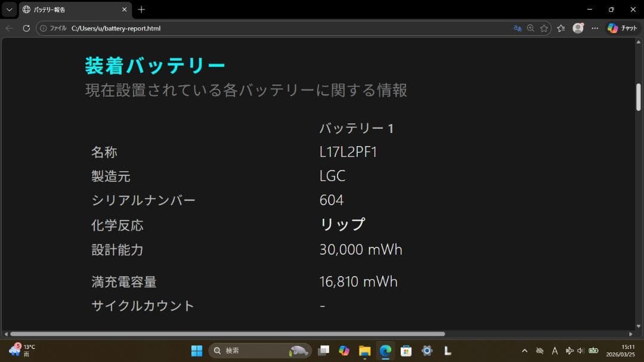Open the page translate icon
This screenshot has height=362, width=644.
click(x=518, y=29)
